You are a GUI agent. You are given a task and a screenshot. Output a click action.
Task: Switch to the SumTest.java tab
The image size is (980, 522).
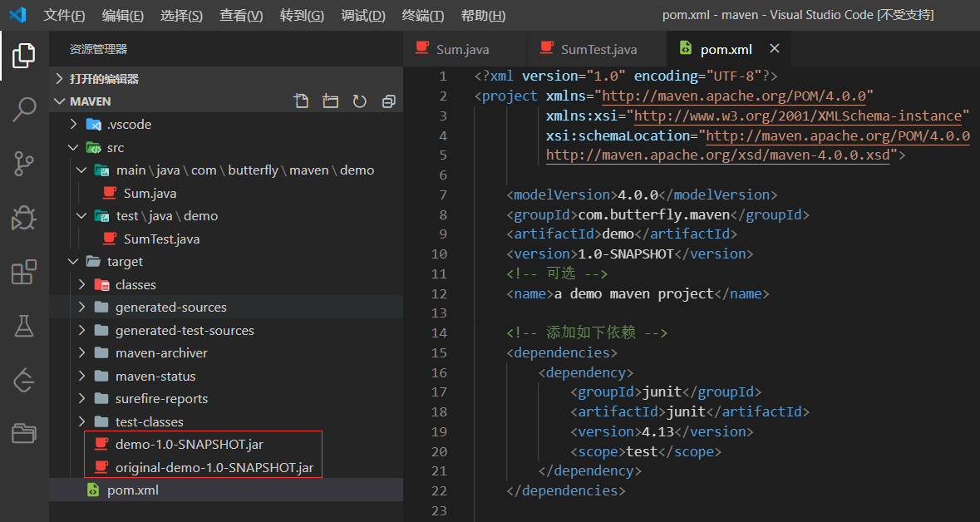point(598,50)
